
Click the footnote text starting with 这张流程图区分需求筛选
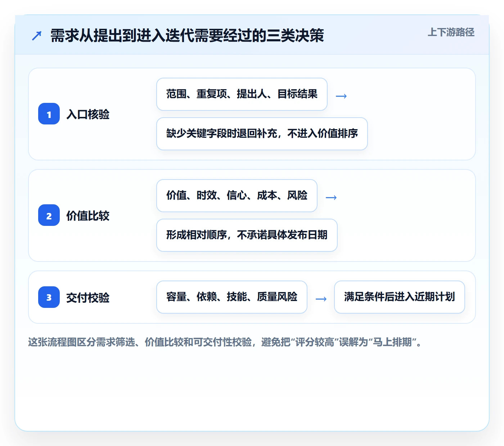click(x=225, y=342)
